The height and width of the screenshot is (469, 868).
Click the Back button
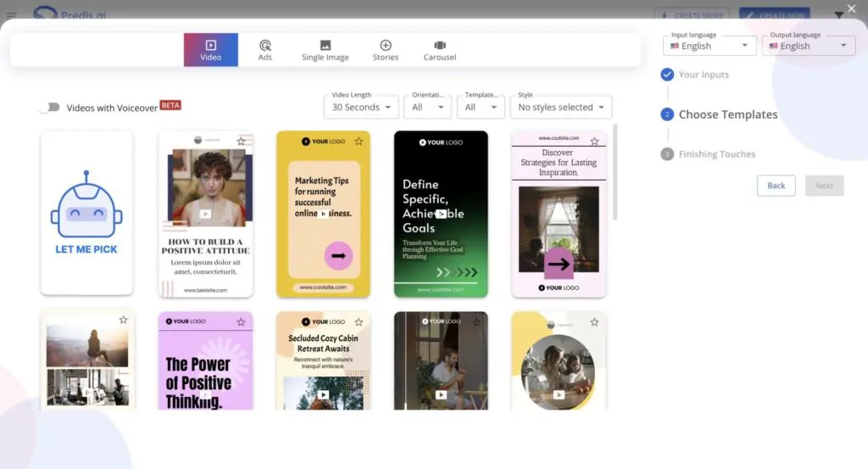point(776,186)
